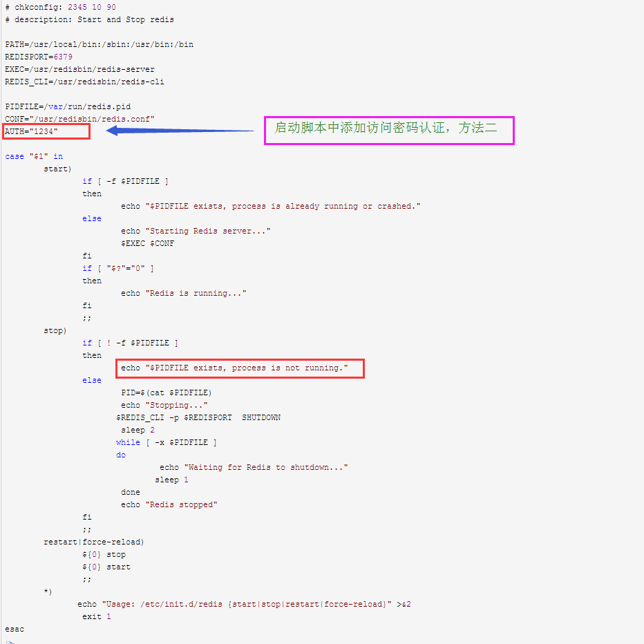Click the CONF="/usr/redisbin/redis.conf" line
Viewport: 644px width, 644px height.
coord(79,119)
